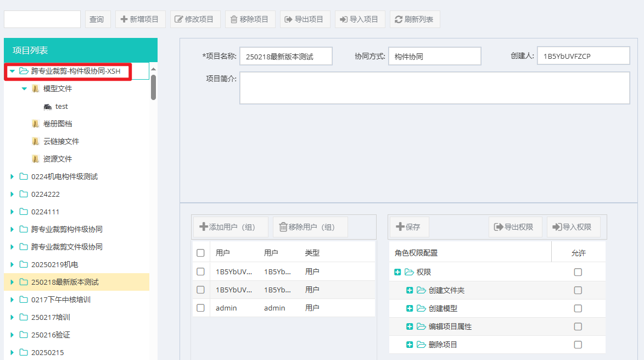Click the 查询 search button

tap(97, 19)
